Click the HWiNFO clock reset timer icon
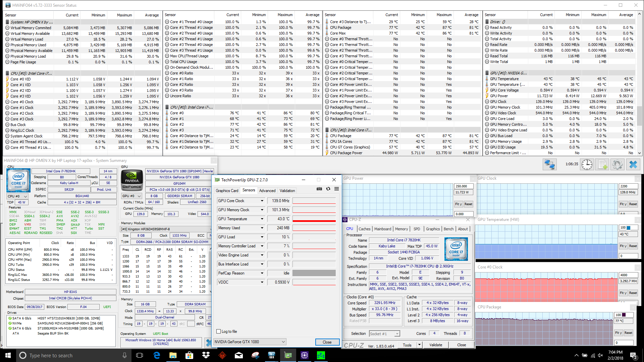 coord(587,165)
